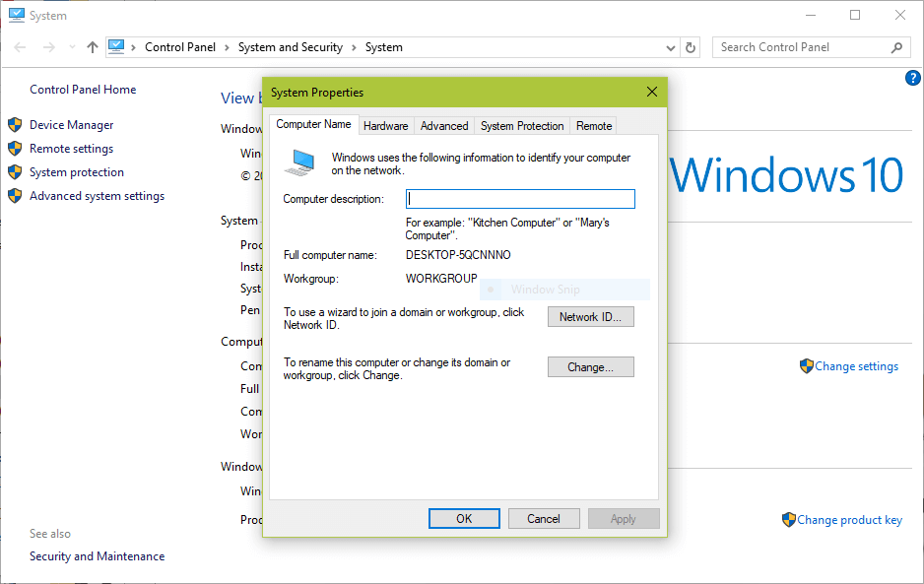Click the Refresh button in address bar

[691, 47]
